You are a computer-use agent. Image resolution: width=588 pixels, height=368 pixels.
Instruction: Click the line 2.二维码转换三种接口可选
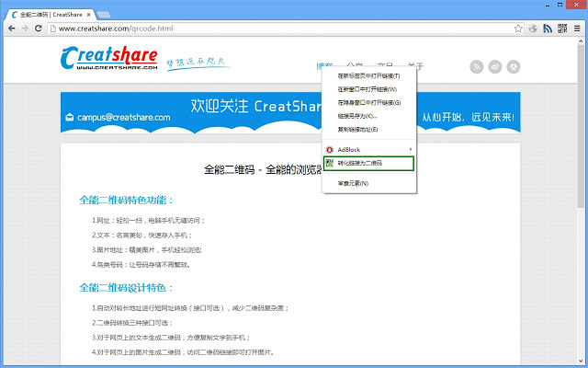point(132,323)
